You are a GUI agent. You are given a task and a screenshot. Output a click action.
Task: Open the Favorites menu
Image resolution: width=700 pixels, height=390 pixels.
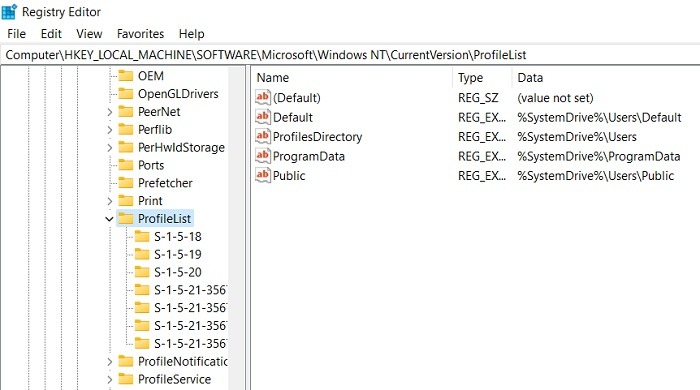(x=140, y=34)
